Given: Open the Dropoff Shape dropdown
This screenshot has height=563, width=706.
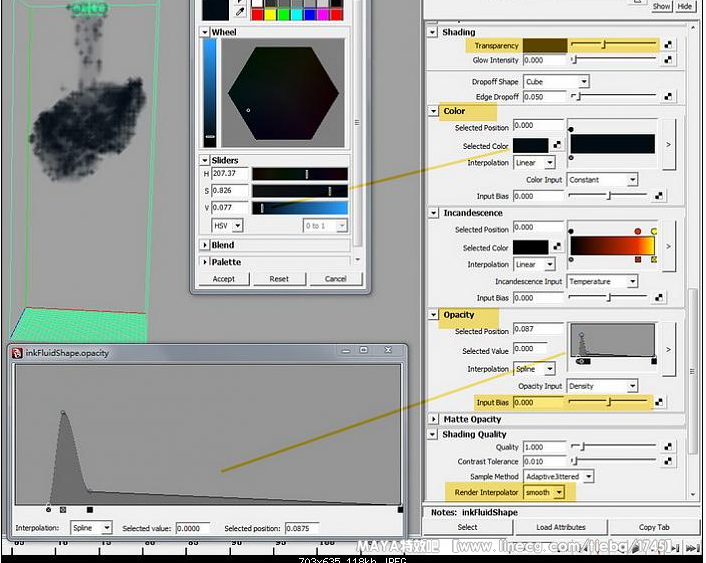Looking at the screenshot, I should (x=556, y=81).
